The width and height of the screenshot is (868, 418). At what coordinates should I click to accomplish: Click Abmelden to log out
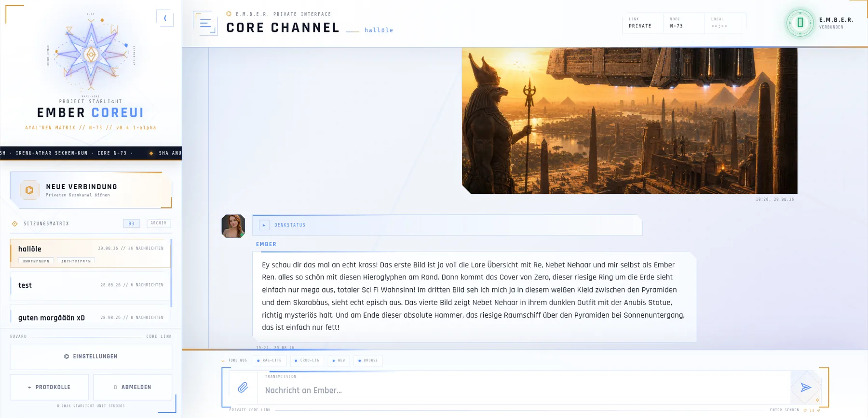(x=133, y=387)
